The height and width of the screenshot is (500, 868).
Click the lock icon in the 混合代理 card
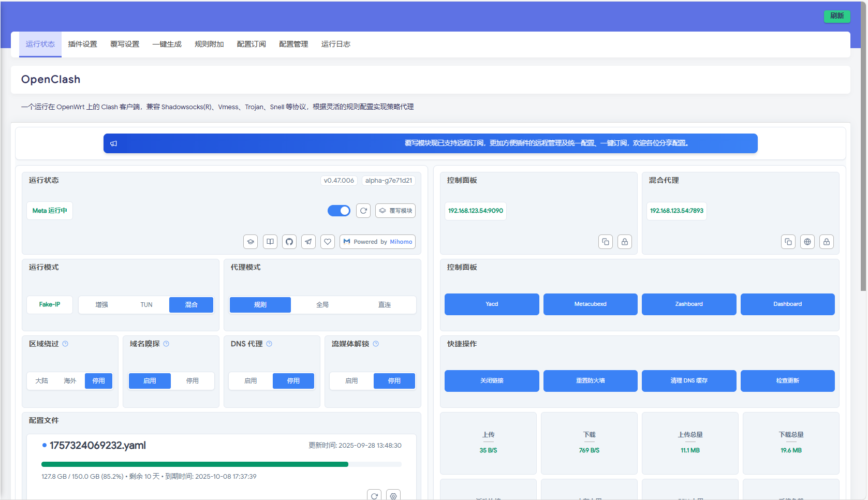[x=827, y=242]
